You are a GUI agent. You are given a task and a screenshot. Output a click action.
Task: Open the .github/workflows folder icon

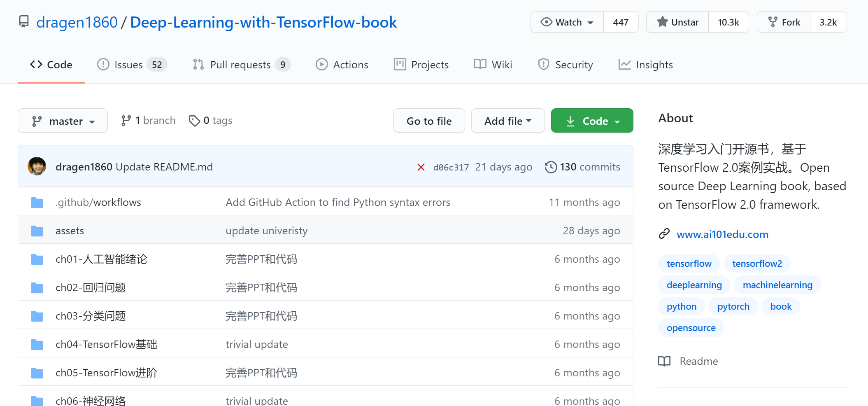[x=37, y=203]
